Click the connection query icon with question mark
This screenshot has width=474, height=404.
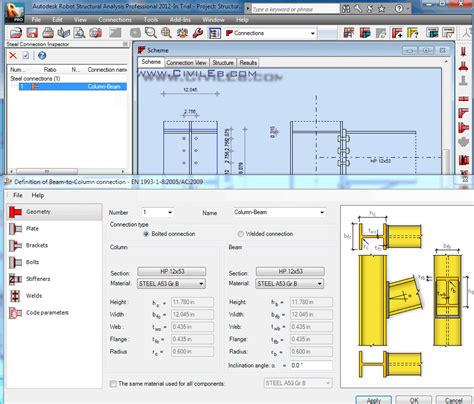tap(413, 33)
